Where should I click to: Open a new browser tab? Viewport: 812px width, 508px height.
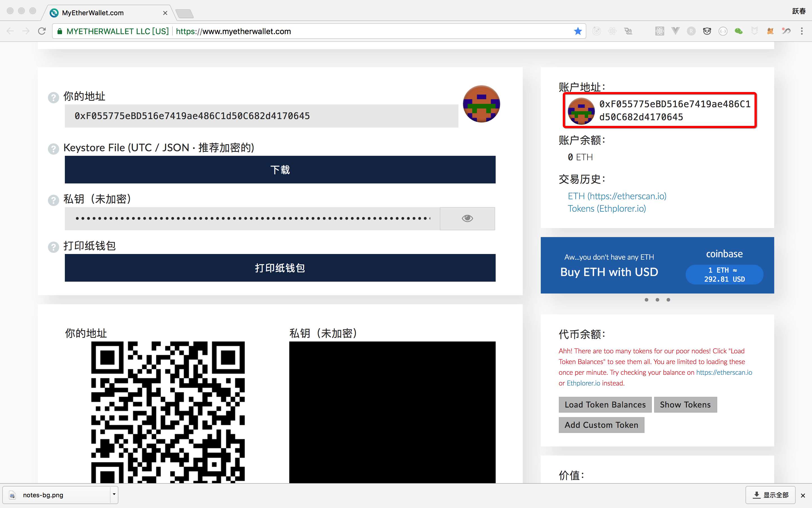(184, 14)
